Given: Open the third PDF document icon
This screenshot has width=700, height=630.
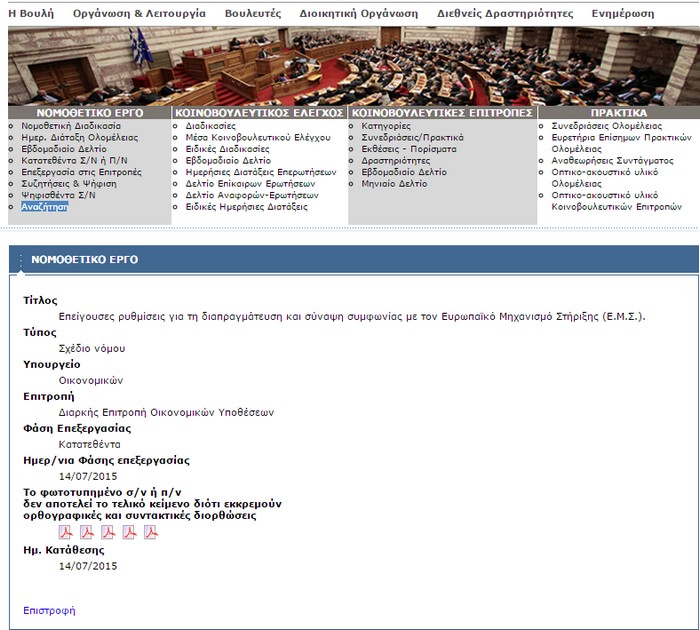Looking at the screenshot, I should 108,531.
